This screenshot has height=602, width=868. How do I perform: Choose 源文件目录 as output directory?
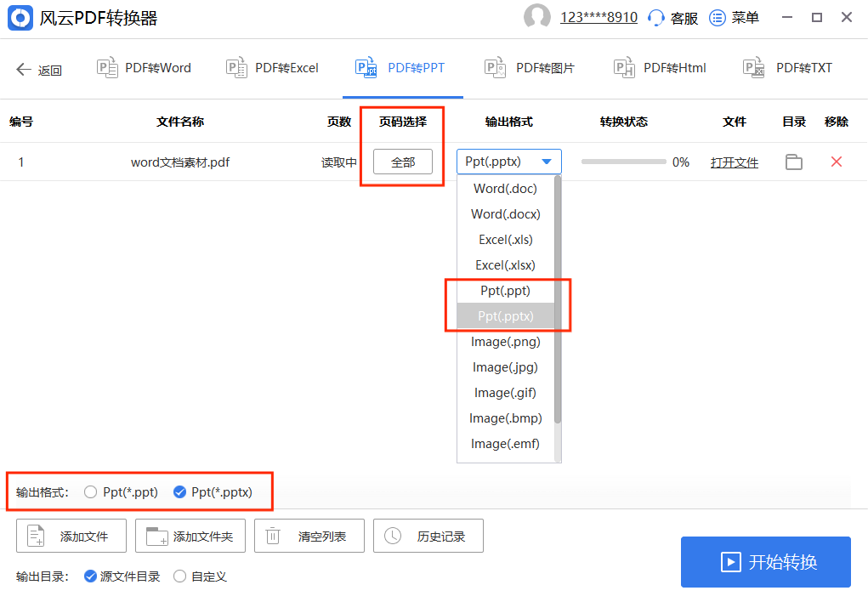(x=90, y=576)
